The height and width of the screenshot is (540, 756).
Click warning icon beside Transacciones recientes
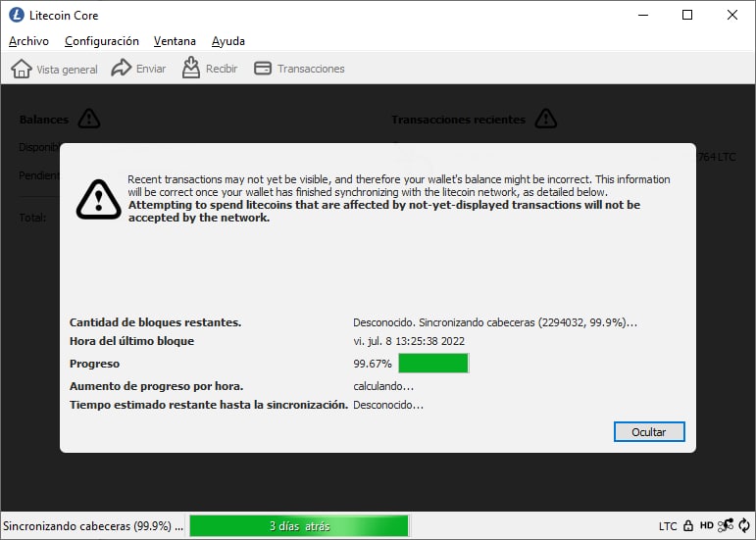[546, 120]
